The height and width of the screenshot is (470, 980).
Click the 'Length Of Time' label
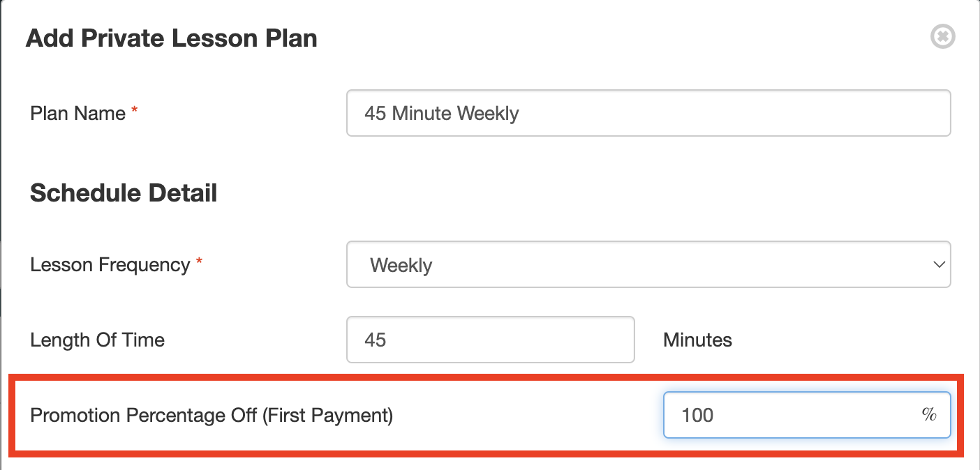pos(97,340)
